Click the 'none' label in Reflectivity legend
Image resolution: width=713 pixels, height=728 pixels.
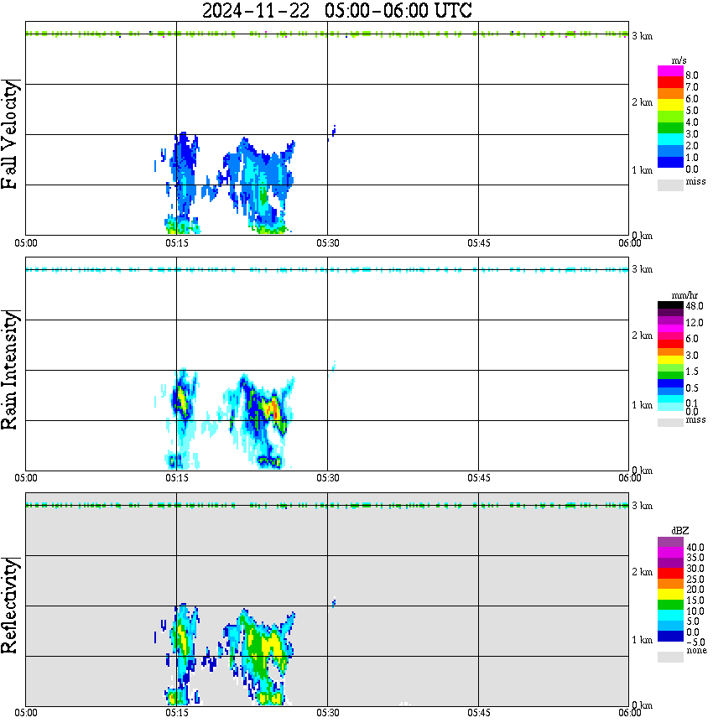(x=696, y=651)
